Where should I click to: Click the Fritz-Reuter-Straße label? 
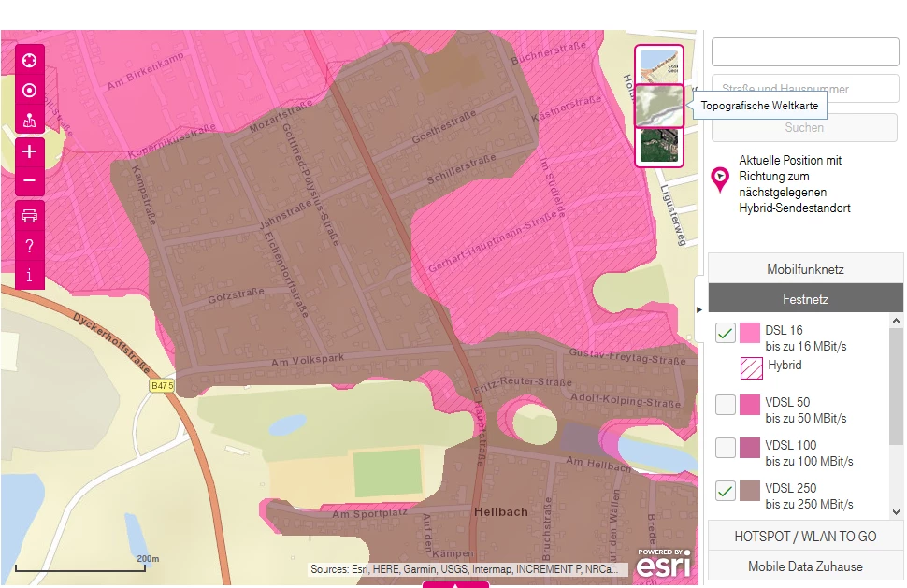point(523,384)
